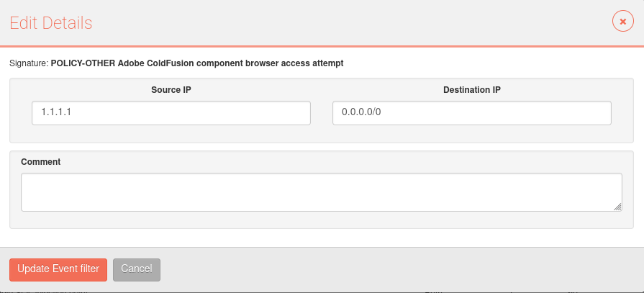Click the Comment box resize grip handle
Image resolution: width=644 pixels, height=293 pixels.
coord(617,207)
